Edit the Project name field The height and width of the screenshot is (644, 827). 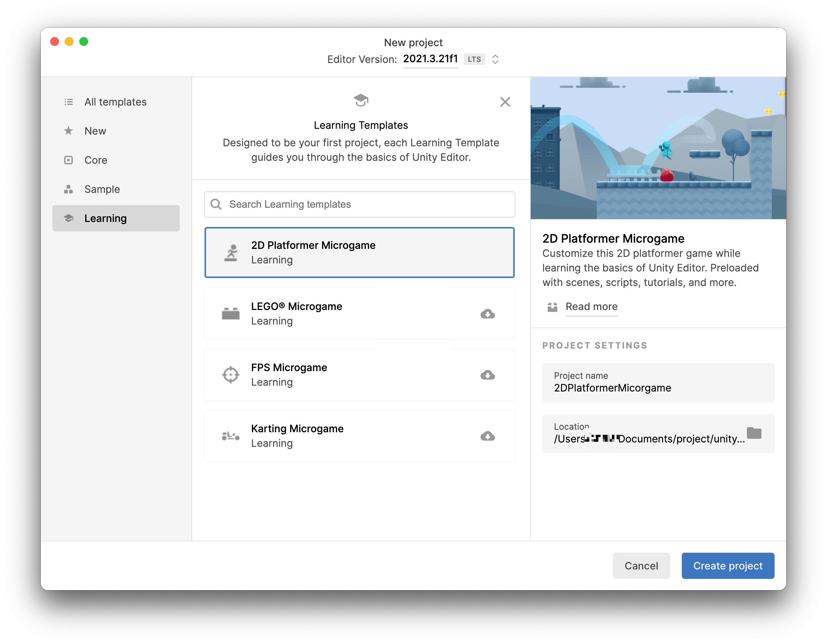658,388
